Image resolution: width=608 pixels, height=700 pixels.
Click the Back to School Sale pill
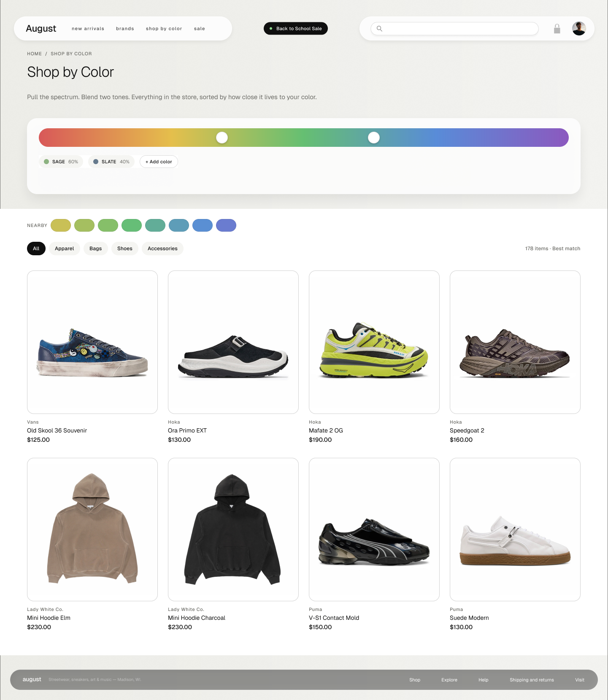point(296,28)
